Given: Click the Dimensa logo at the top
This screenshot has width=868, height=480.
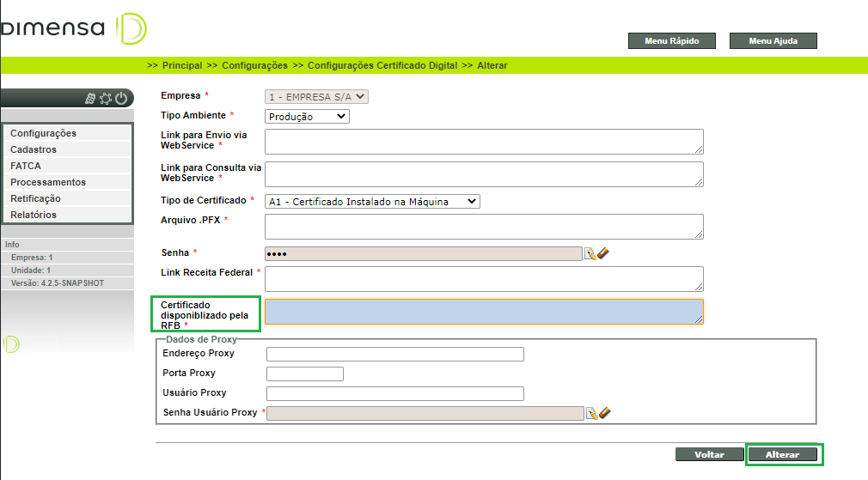Looking at the screenshot, I should pos(73,28).
